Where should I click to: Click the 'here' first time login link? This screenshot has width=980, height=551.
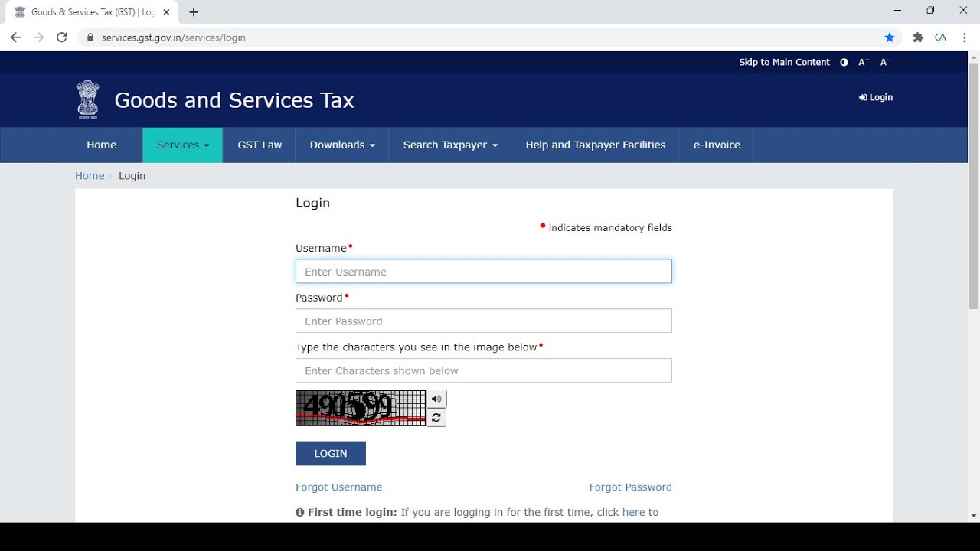[633, 512]
